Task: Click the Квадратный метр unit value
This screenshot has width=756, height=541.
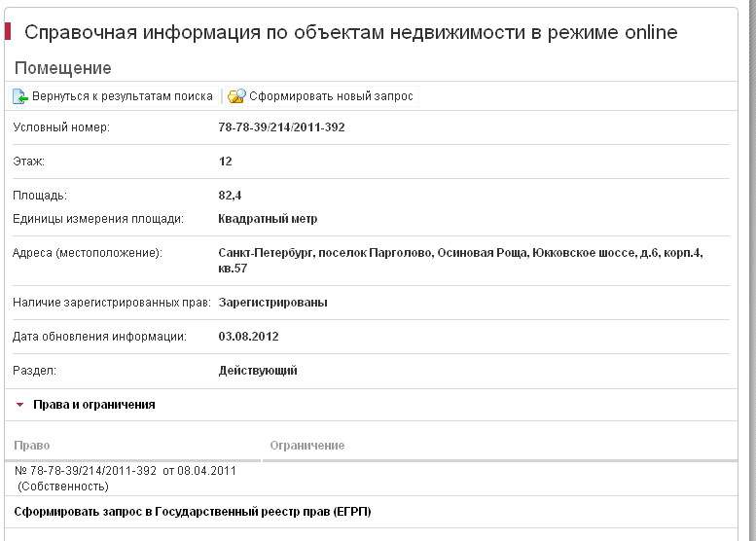Action: click(268, 219)
